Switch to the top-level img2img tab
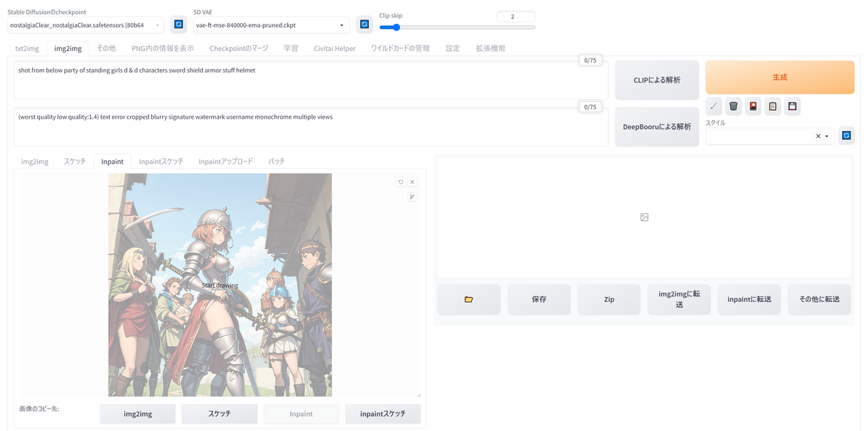868x431 pixels. coord(68,48)
